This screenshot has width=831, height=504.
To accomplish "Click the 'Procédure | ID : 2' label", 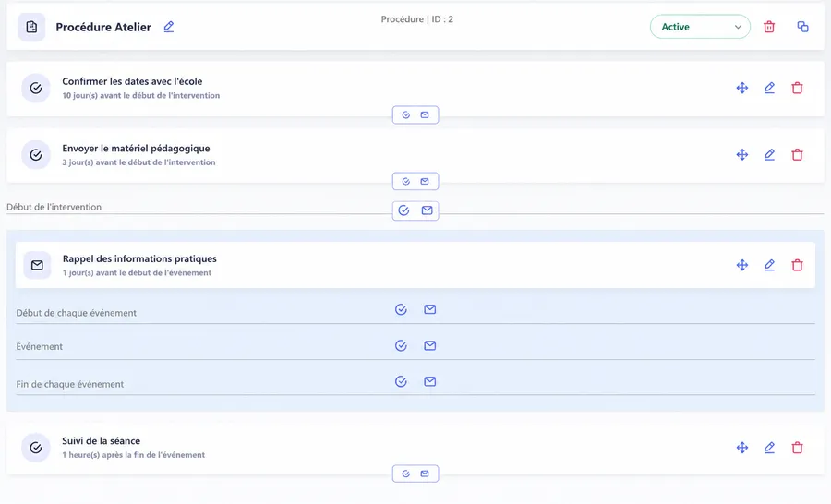I will [417, 19].
